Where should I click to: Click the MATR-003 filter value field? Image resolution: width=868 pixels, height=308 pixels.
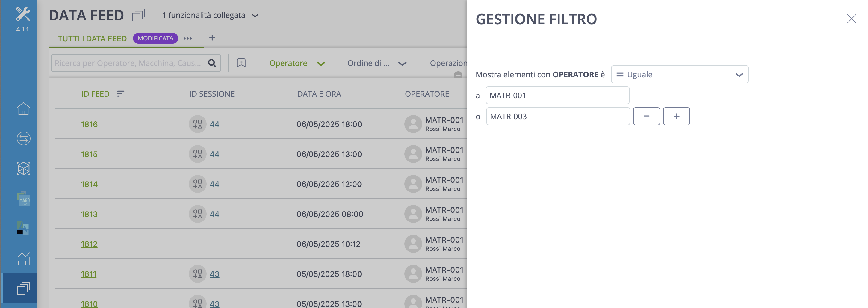tap(558, 116)
